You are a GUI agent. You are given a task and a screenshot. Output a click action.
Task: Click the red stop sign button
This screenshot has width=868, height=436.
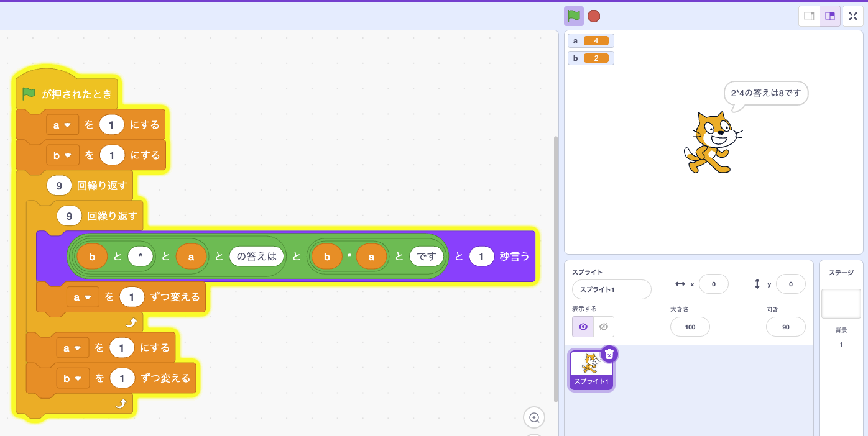click(594, 16)
